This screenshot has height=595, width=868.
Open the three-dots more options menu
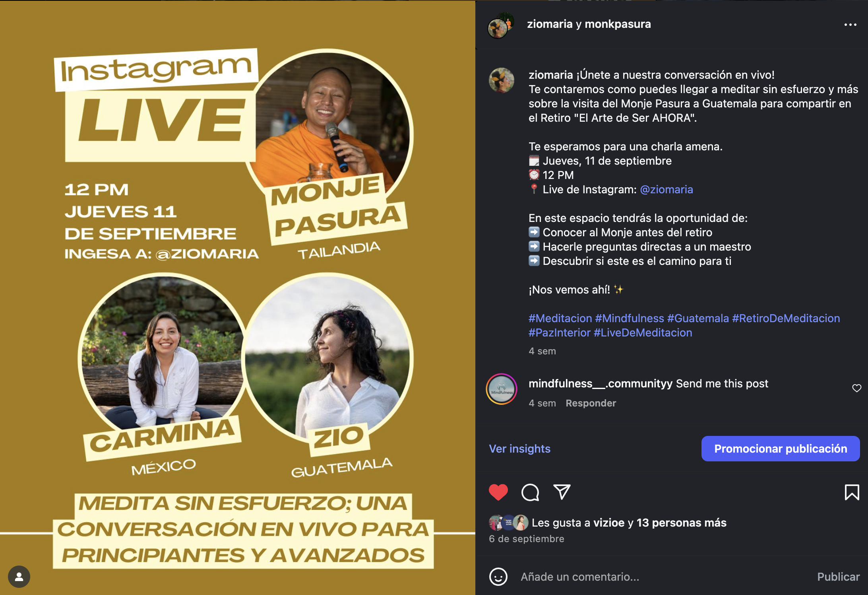pos(851,25)
